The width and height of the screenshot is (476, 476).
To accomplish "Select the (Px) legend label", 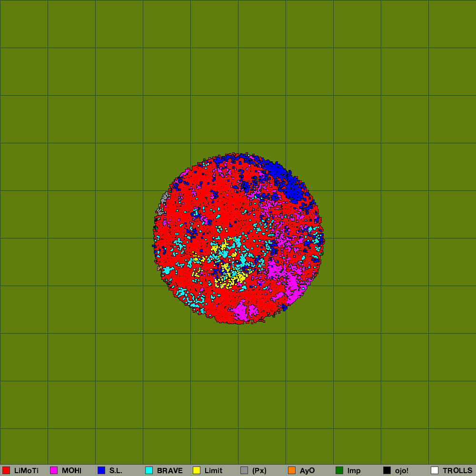I will 259,471.
